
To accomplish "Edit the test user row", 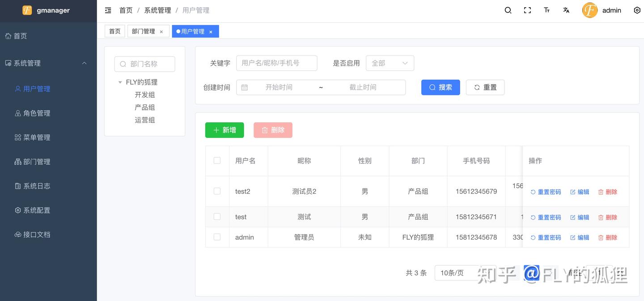I will (x=580, y=217).
